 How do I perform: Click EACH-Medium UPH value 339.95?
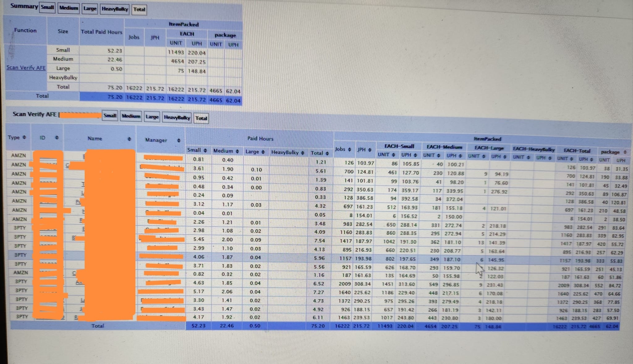coord(454,191)
